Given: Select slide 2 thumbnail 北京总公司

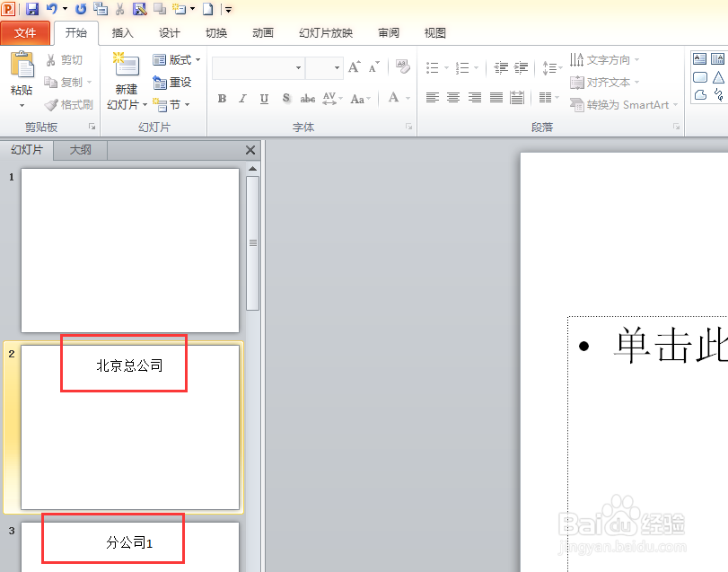Looking at the screenshot, I should 130,427.
